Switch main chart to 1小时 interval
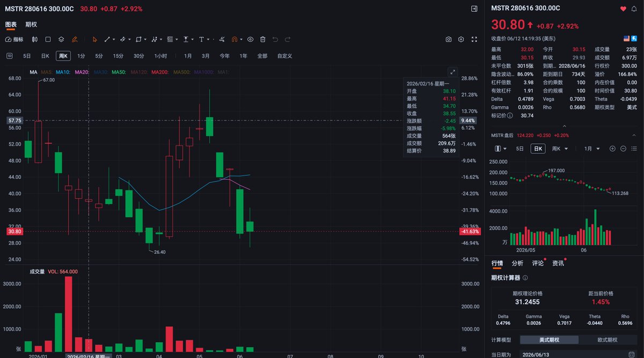 (160, 56)
